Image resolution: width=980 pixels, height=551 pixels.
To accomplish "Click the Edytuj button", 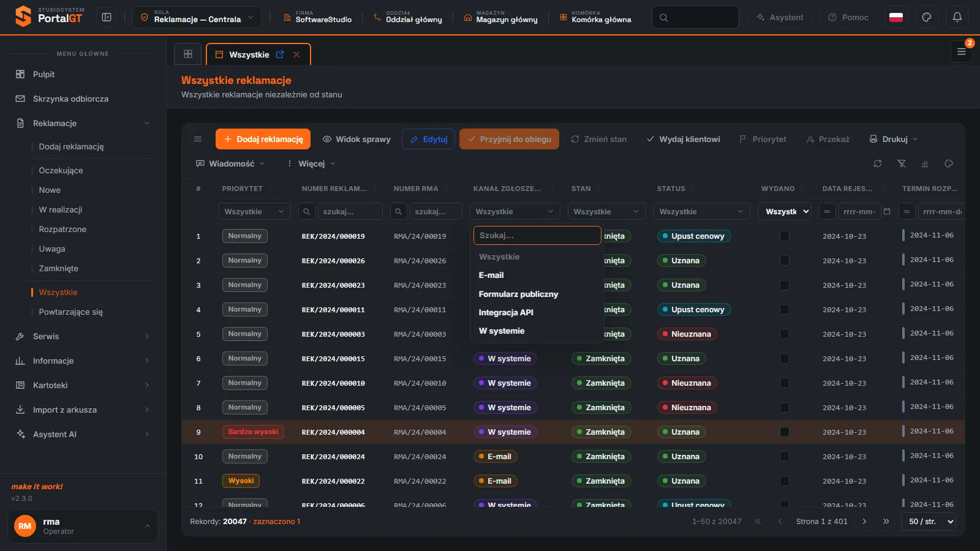I will pyautogui.click(x=429, y=139).
